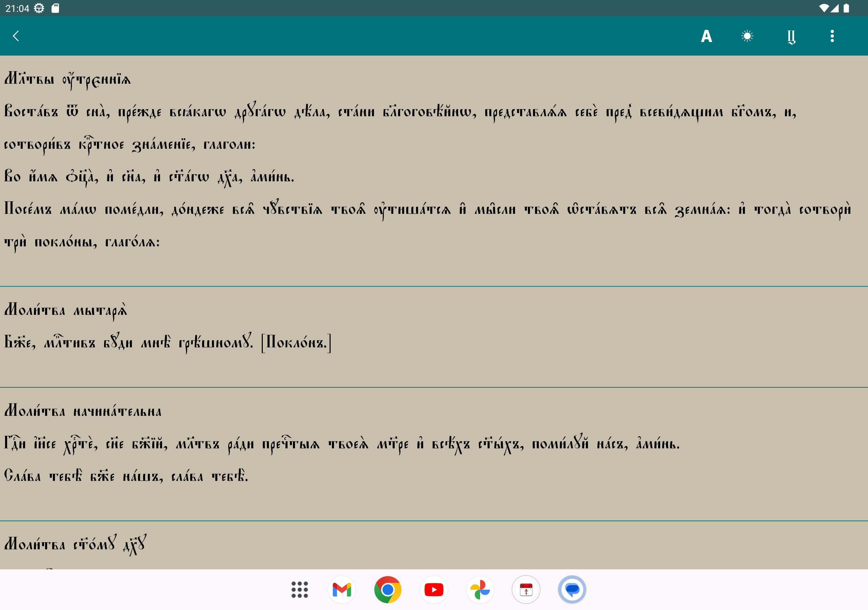
Task: Click settings gear in status bar
Action: click(39, 8)
